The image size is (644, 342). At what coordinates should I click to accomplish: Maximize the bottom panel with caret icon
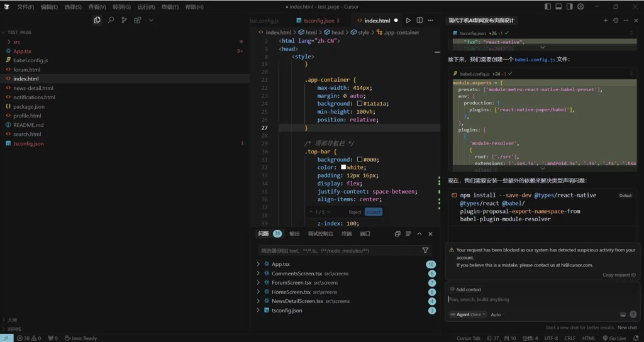click(x=419, y=234)
